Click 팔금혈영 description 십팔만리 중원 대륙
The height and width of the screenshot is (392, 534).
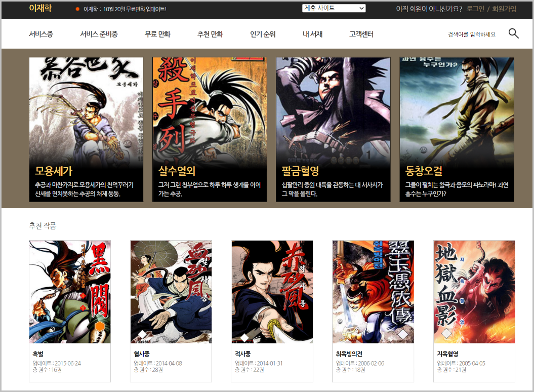point(332,189)
